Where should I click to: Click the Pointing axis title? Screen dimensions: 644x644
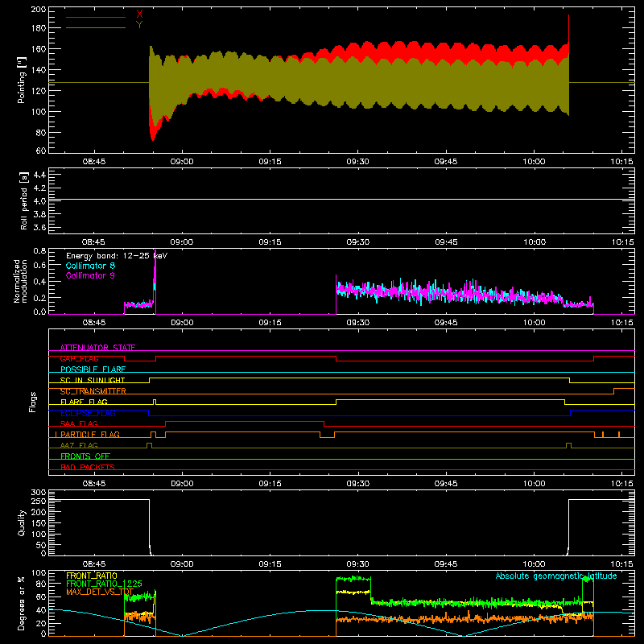pos(22,80)
